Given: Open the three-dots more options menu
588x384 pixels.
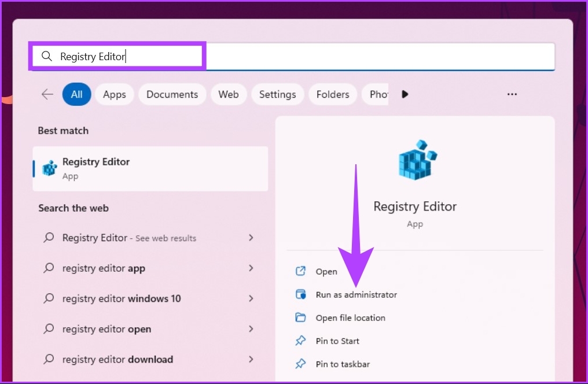Looking at the screenshot, I should [512, 94].
